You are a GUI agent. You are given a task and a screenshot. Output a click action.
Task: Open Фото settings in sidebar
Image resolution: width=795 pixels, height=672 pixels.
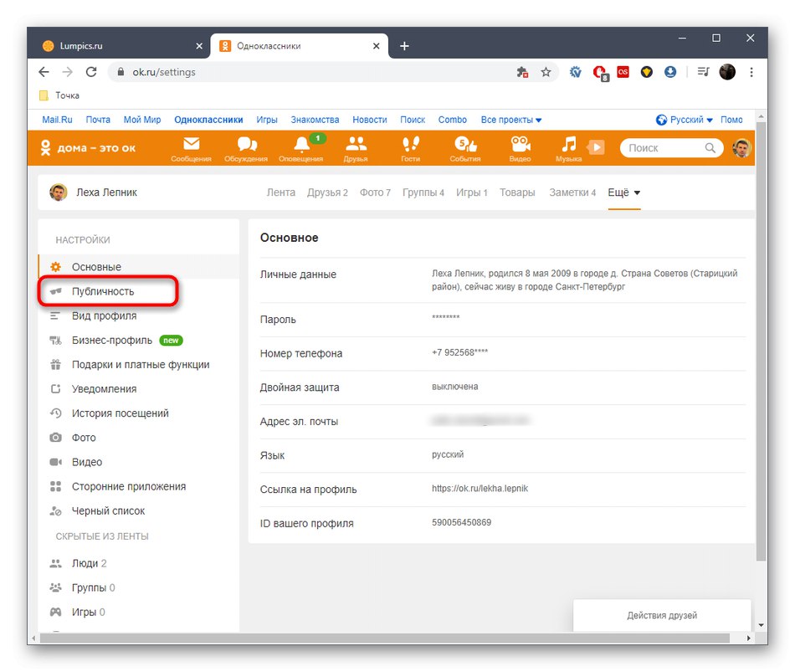click(138, 437)
